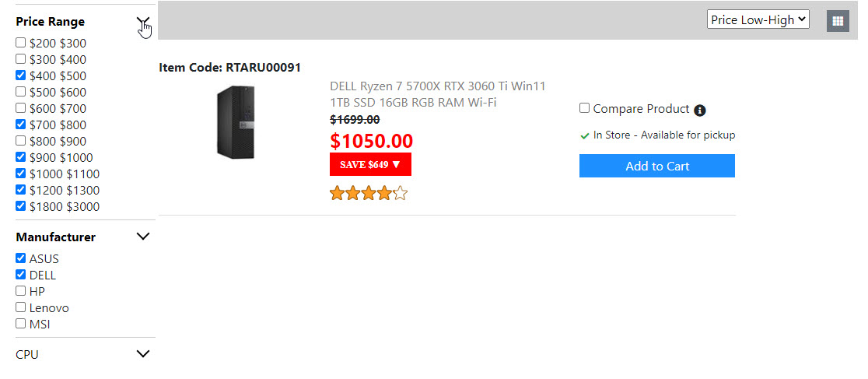Uncheck the $400 $500 price range
868x379 pixels.
(21, 75)
